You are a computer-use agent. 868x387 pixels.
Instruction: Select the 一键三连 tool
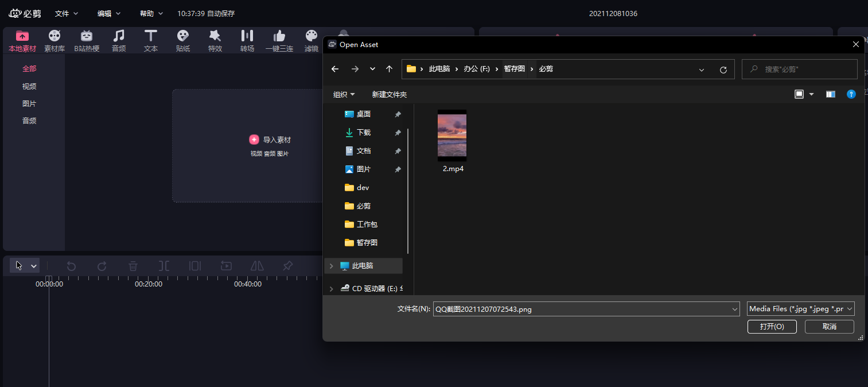[x=279, y=40]
